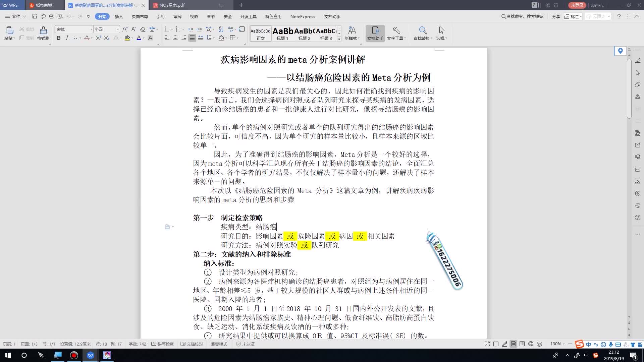The width and height of the screenshot is (644, 362).
Task: Switch to reading layout in status bar
Action: click(x=496, y=344)
